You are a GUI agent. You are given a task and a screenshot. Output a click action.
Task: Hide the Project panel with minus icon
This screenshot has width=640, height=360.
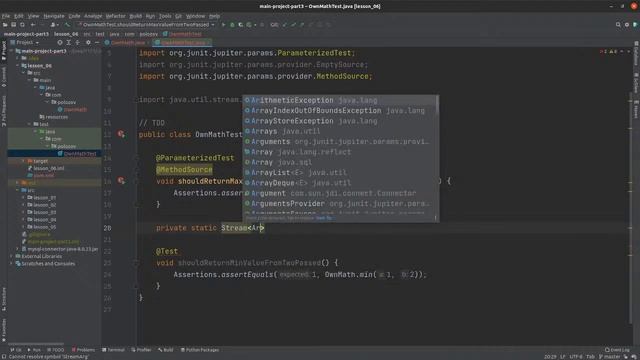[x=97, y=42]
